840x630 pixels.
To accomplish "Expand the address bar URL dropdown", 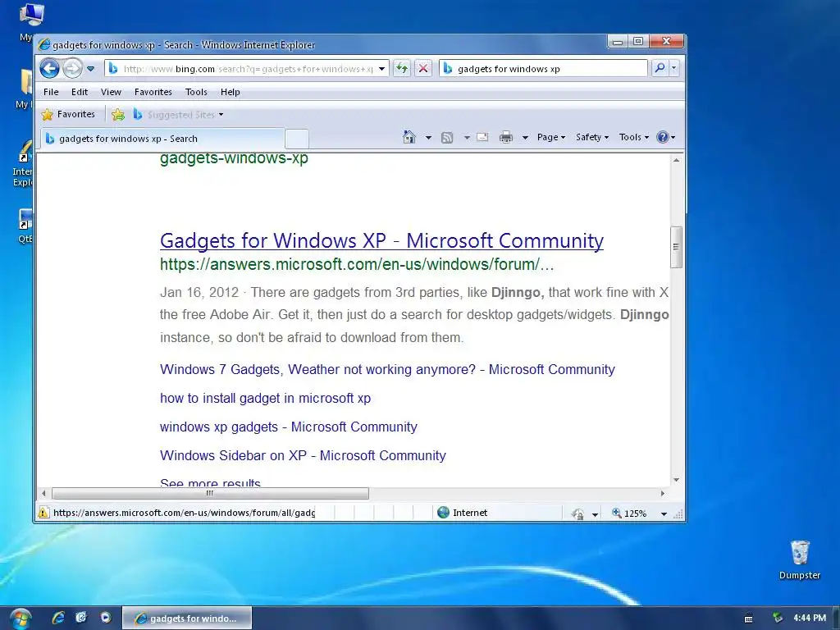I will [x=381, y=69].
